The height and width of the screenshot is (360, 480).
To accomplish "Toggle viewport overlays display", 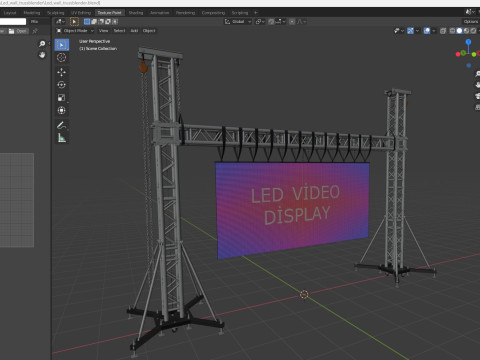I will [x=427, y=31].
